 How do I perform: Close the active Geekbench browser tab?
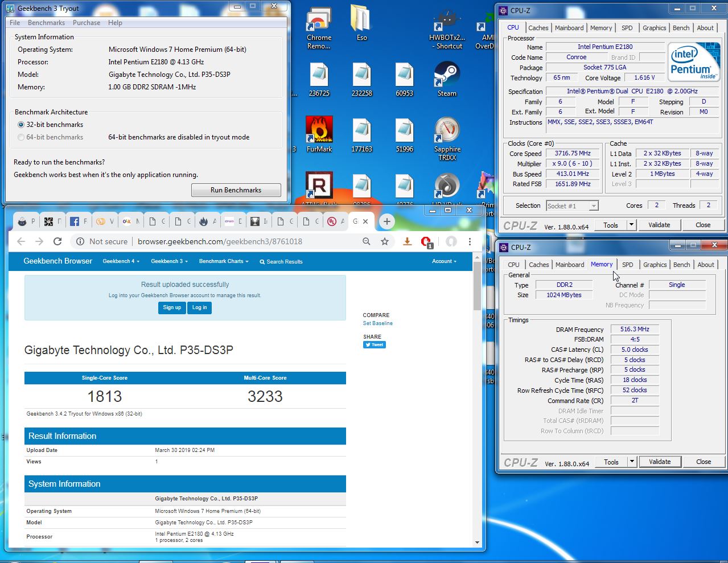pos(365,221)
